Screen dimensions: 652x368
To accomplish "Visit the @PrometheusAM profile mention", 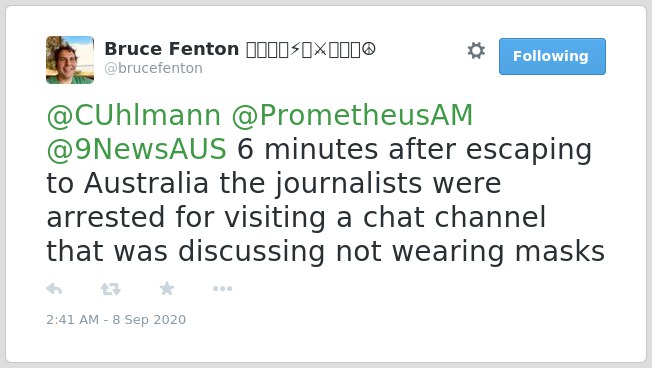I will (x=352, y=115).
